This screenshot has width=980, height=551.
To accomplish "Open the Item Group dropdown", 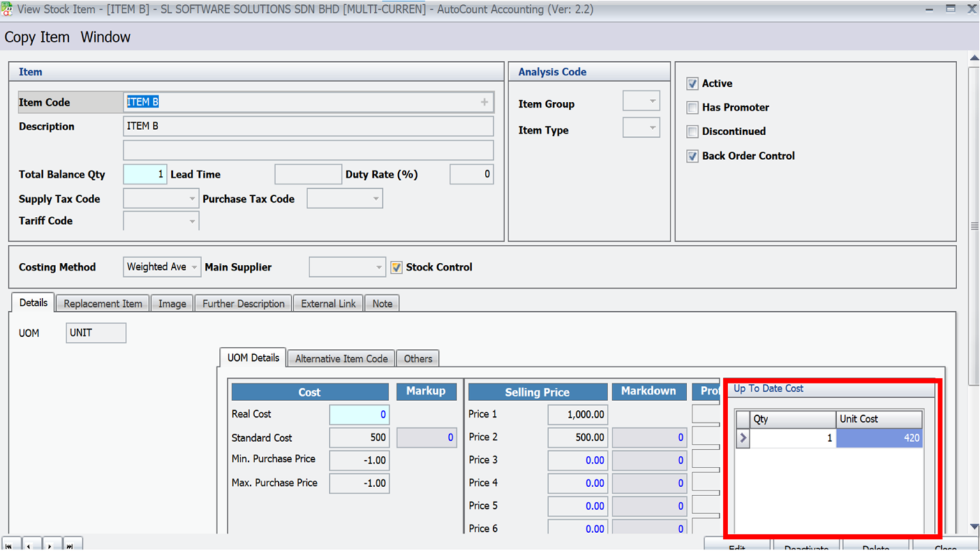I will pos(652,101).
